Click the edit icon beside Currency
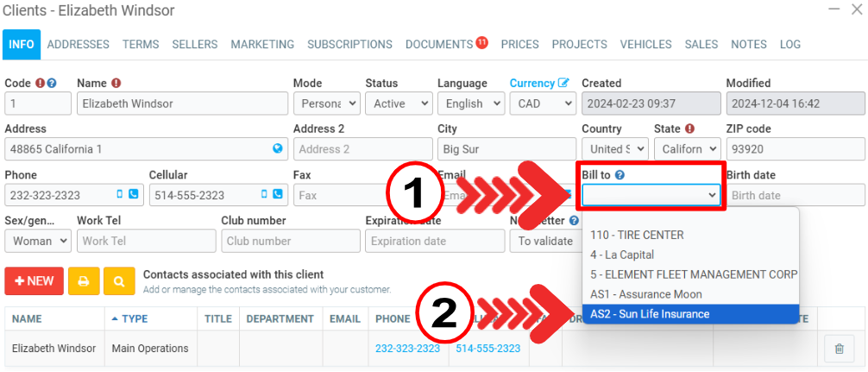This screenshot has width=868, height=372. pyautogui.click(x=564, y=84)
